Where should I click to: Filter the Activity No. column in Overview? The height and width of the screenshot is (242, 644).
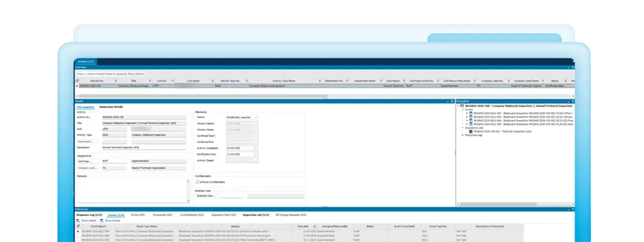[x=115, y=81]
